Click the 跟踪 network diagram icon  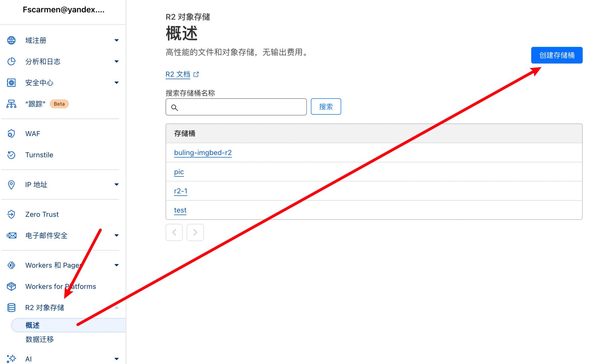[11, 104]
